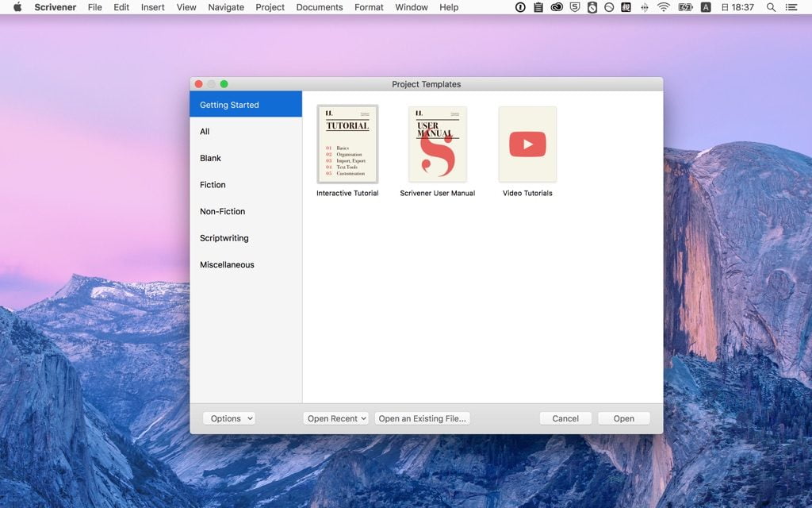Viewport: 812px width, 508px height.
Task: Open the View menu
Action: (x=186, y=7)
